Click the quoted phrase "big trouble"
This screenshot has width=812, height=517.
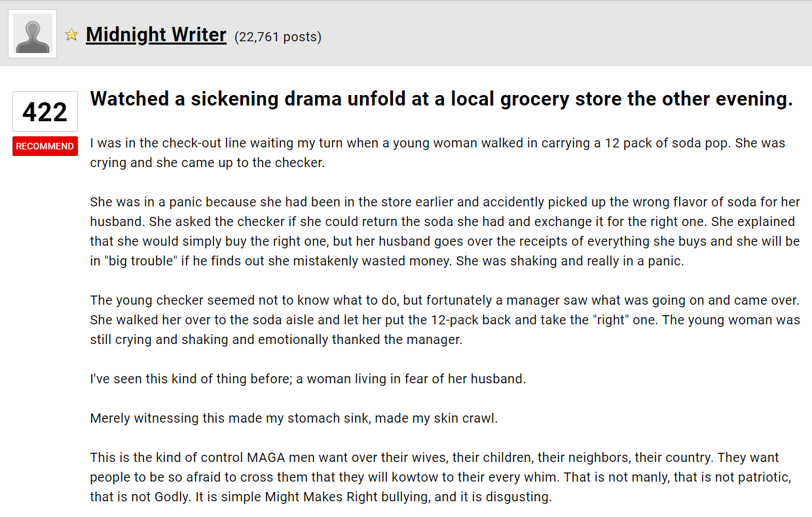click(x=141, y=261)
